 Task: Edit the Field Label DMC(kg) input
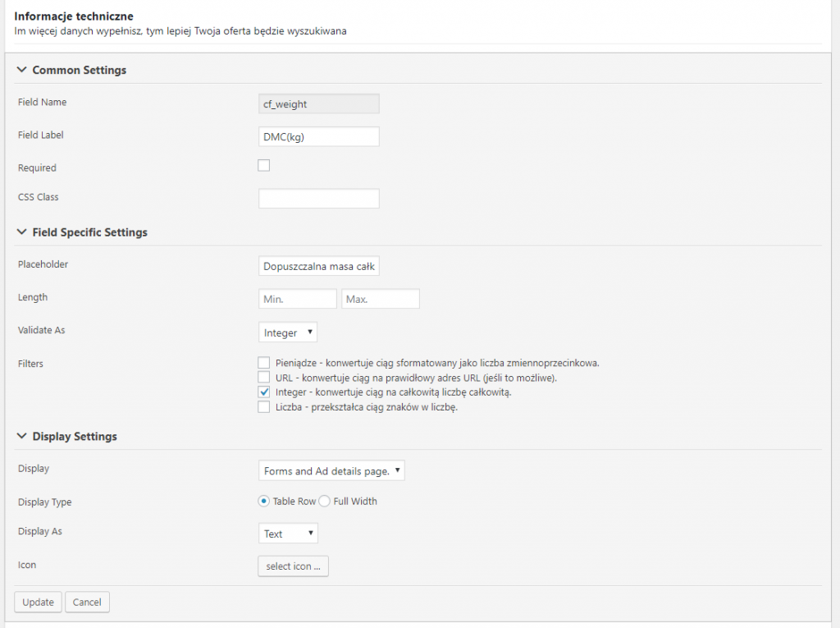(319, 137)
